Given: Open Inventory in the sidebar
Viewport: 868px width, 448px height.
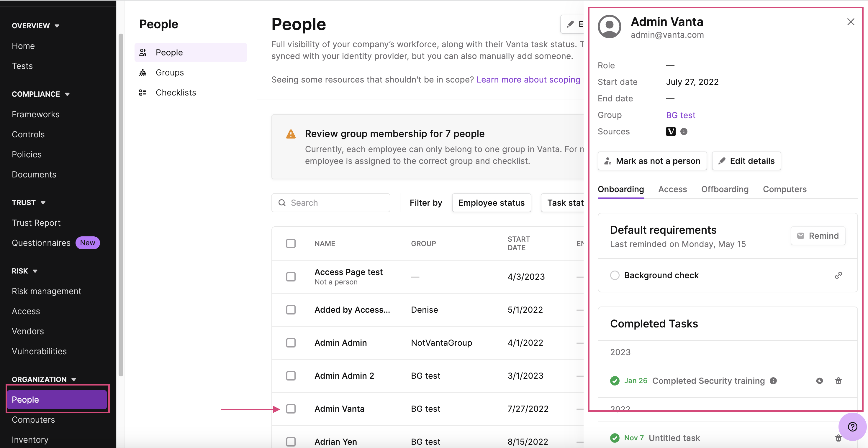Looking at the screenshot, I should 30,439.
